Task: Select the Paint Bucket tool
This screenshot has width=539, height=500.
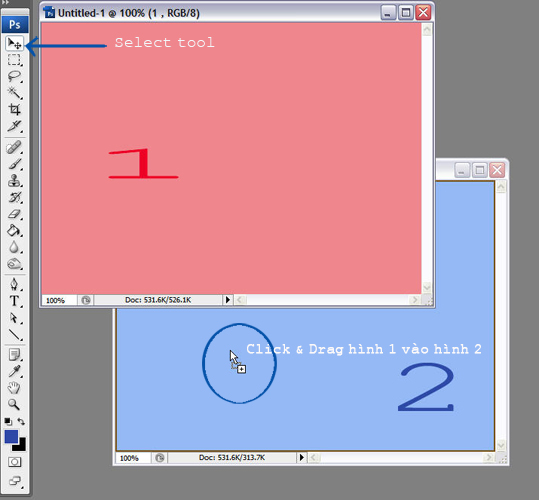Action: coord(14,231)
